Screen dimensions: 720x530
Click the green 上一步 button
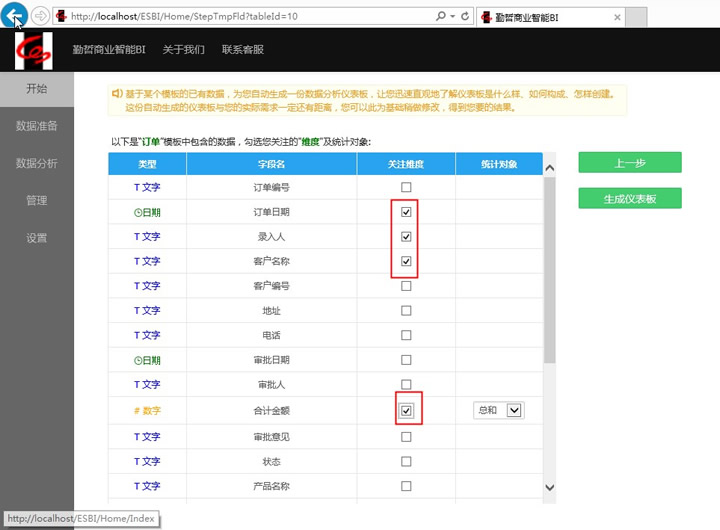pos(629,163)
